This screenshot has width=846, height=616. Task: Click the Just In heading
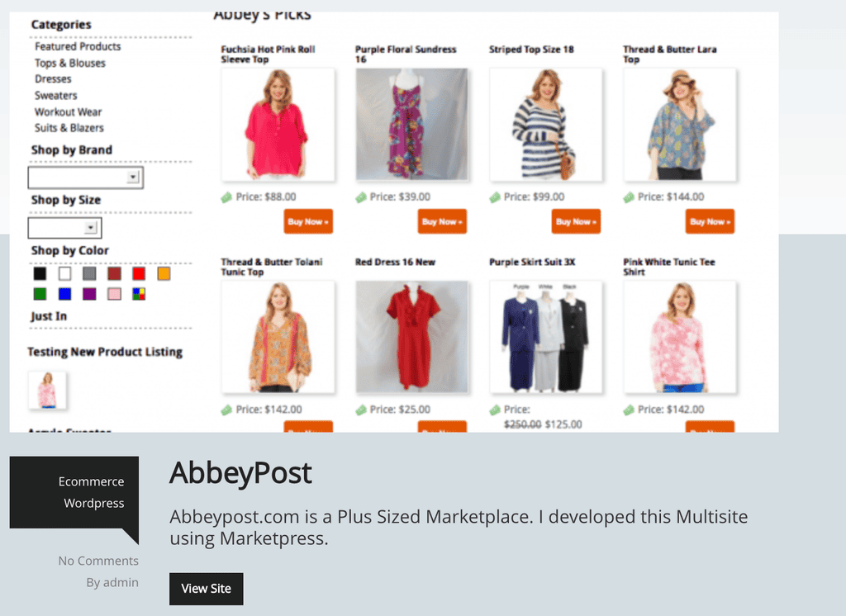49,316
